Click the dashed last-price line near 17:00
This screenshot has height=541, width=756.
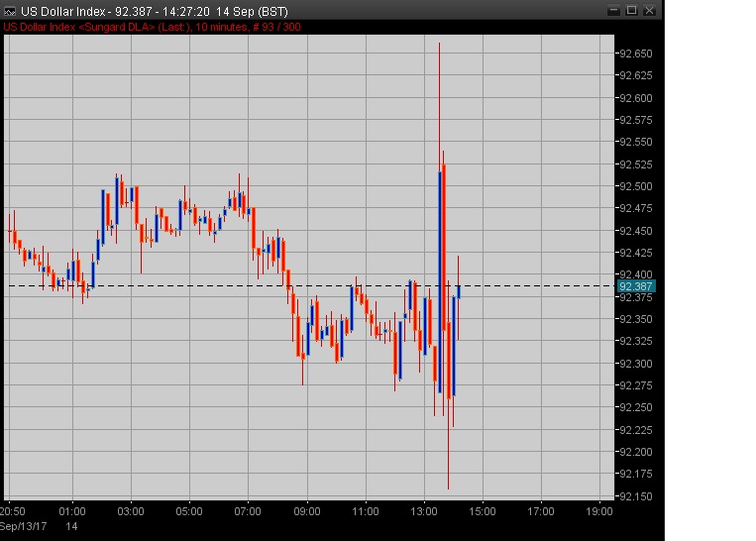coord(541,286)
